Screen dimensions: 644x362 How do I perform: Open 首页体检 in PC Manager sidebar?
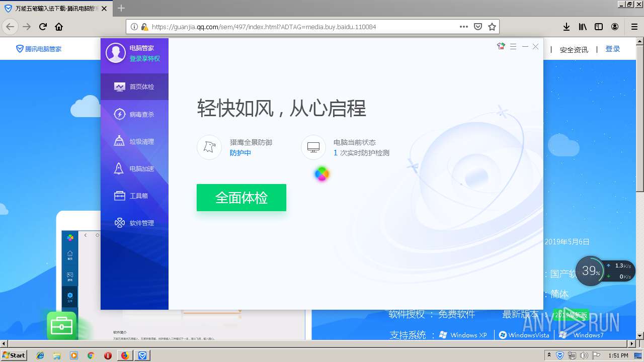click(134, 87)
